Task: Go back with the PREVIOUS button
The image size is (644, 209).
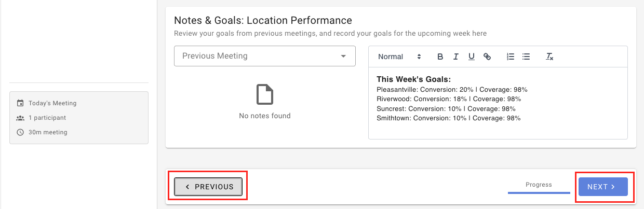Action: click(x=208, y=187)
